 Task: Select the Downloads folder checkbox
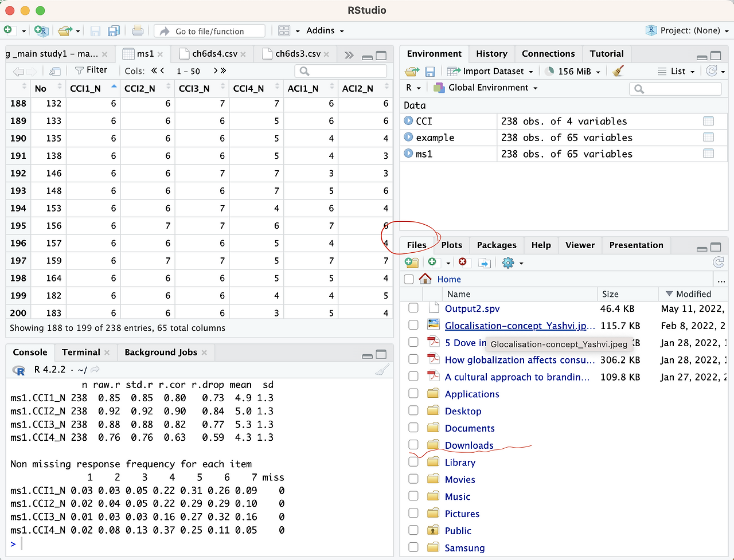413,444
